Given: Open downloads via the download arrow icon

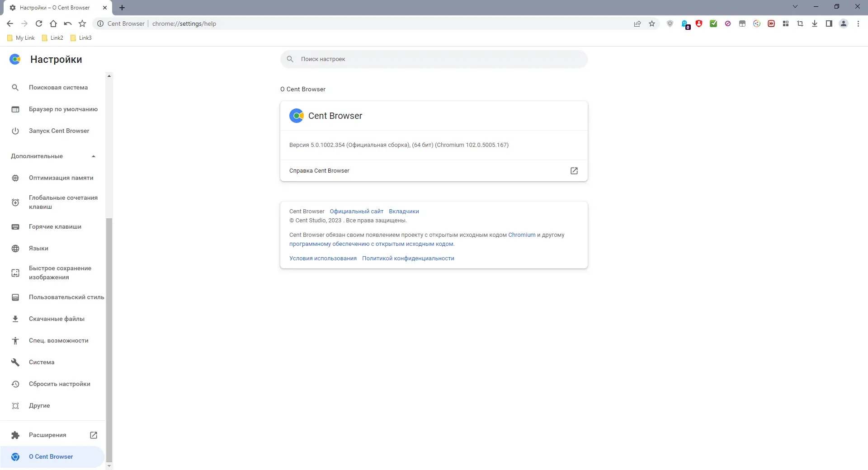Looking at the screenshot, I should 815,23.
